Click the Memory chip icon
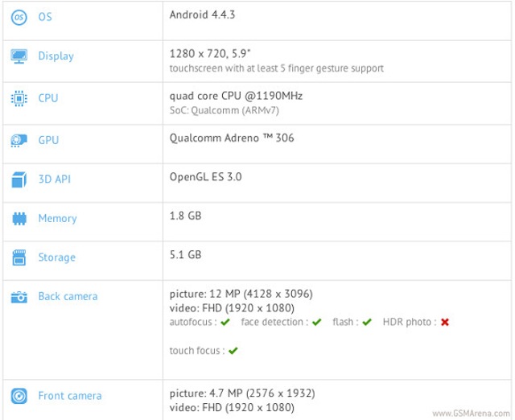Image resolution: width=515 pixels, height=420 pixels. tap(19, 219)
